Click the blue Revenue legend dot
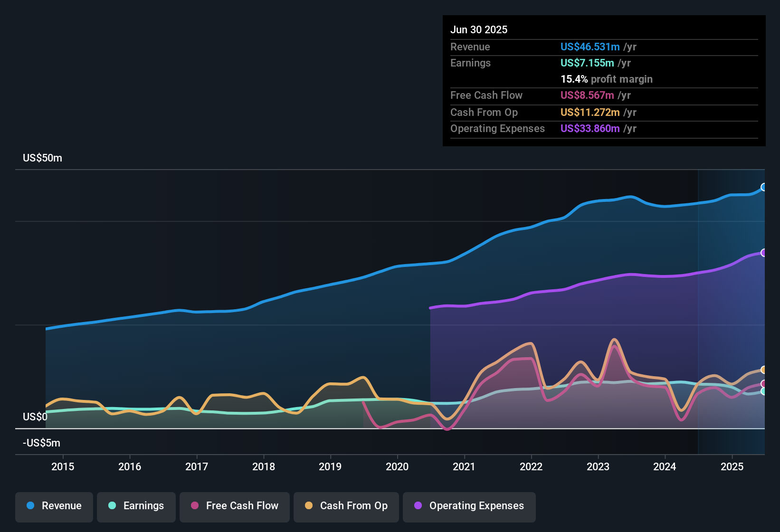The width and height of the screenshot is (780, 532). [30, 506]
